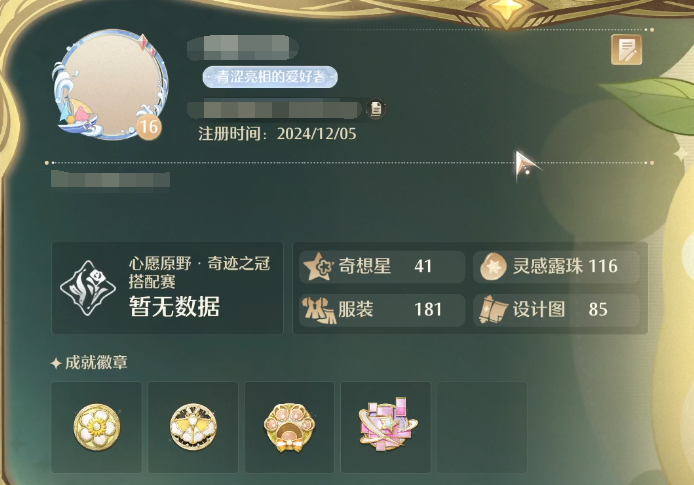The height and width of the screenshot is (485, 694).
Task: Click the blurred signature text line
Action: click(x=110, y=179)
